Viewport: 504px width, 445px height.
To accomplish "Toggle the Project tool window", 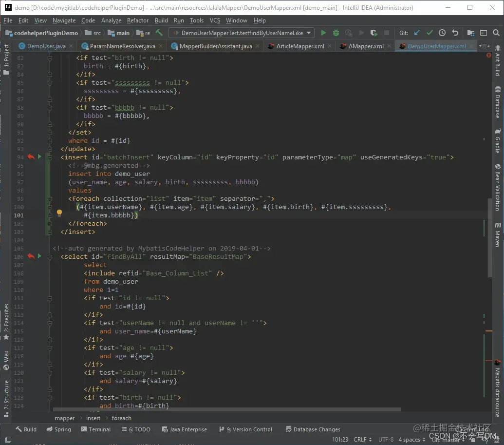I will pyautogui.click(x=6, y=59).
